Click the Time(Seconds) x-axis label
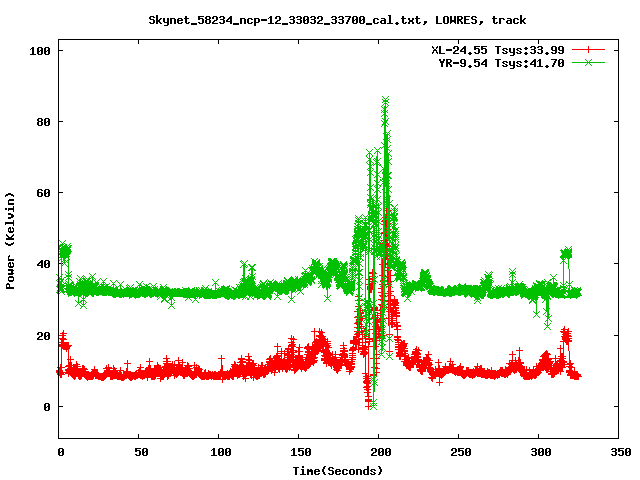The image size is (640, 480). 338,471
